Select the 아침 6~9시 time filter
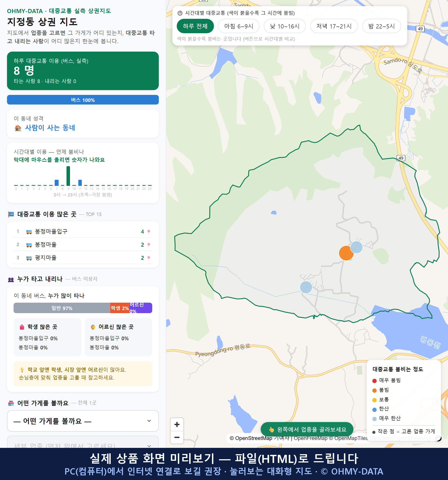 238,26
